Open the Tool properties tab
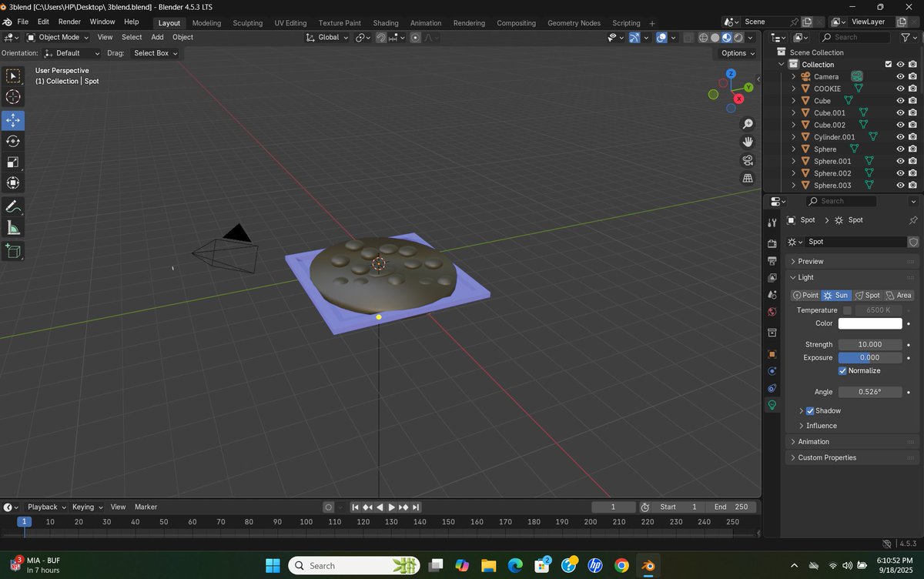The width and height of the screenshot is (924, 579). 772,223
